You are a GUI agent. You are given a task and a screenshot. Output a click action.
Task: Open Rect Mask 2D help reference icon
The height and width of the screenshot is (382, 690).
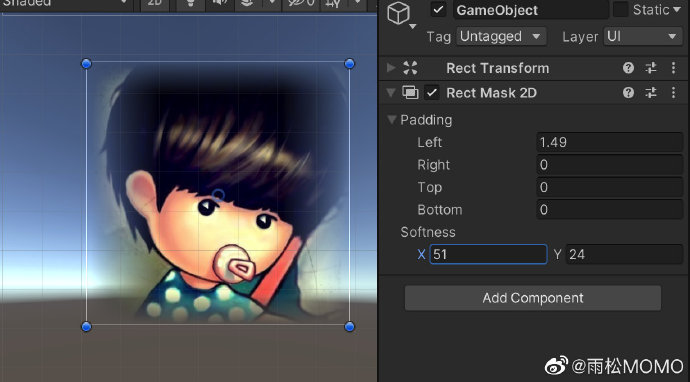tap(628, 93)
